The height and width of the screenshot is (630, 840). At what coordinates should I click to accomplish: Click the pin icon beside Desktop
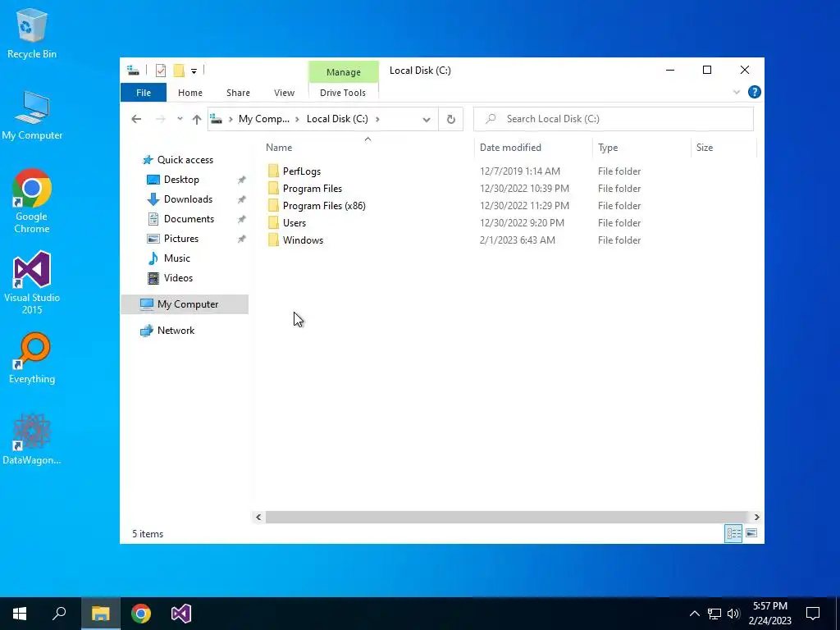[242, 180]
